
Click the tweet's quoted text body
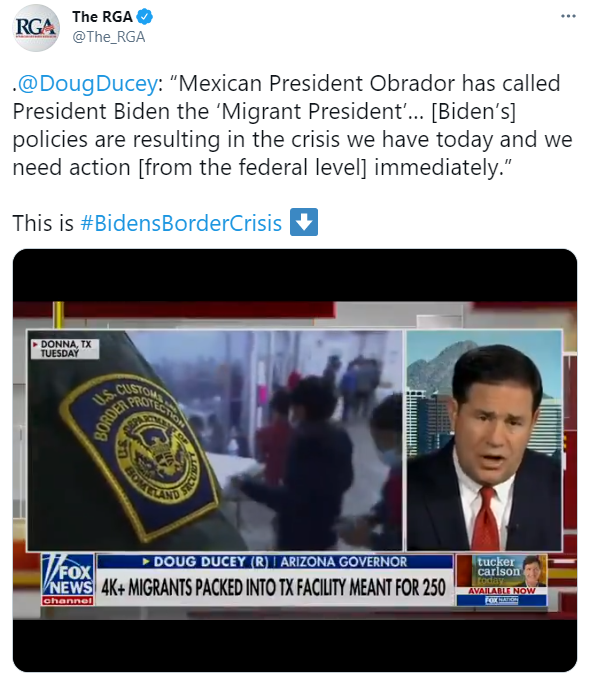292,125
